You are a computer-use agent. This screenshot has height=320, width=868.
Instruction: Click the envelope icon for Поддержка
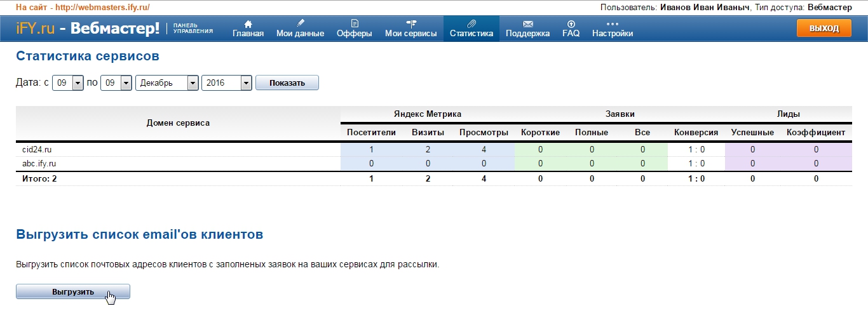527,24
